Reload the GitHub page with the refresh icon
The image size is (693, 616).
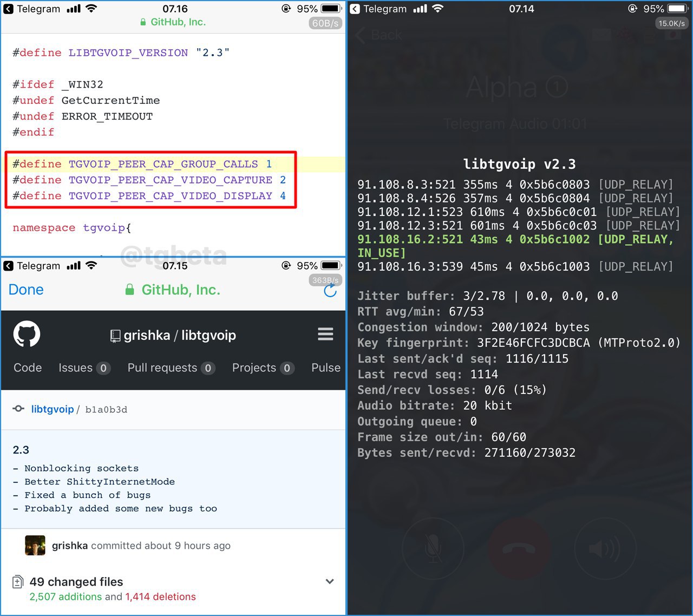click(330, 291)
